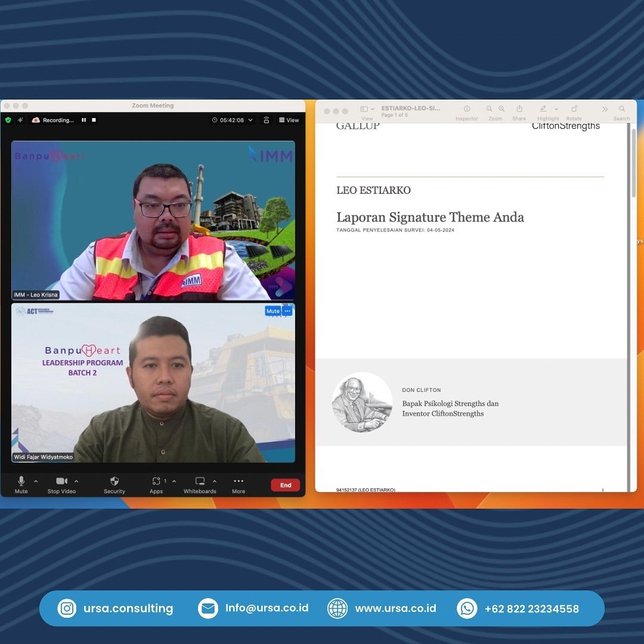Open the PDF Inspector
Screen dimensions: 644x644
pos(467,110)
